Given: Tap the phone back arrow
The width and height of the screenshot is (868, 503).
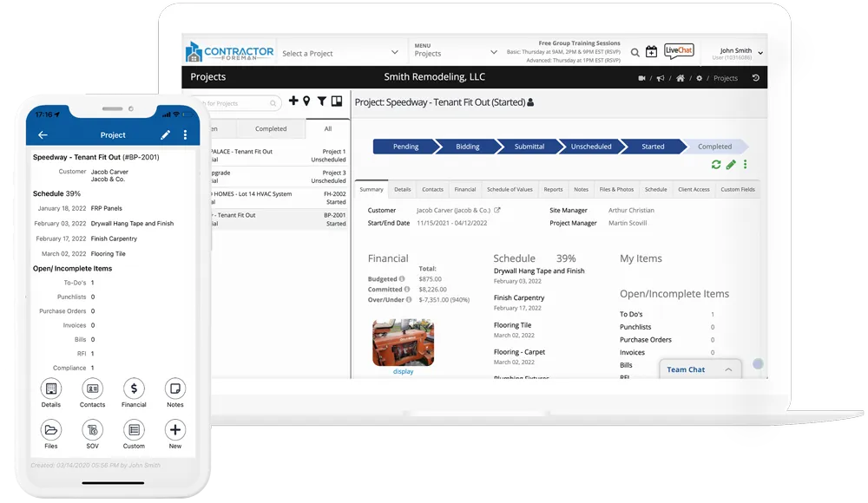Looking at the screenshot, I should click(x=43, y=135).
